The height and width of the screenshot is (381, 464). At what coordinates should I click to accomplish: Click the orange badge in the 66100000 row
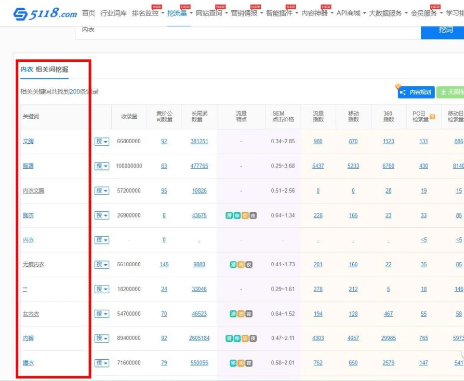(241, 265)
